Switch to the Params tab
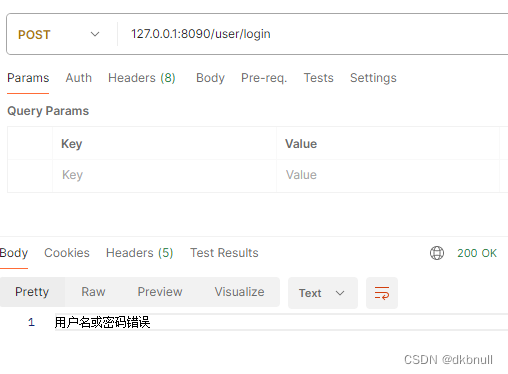Image resolution: width=508 pixels, height=374 pixels. [28, 78]
